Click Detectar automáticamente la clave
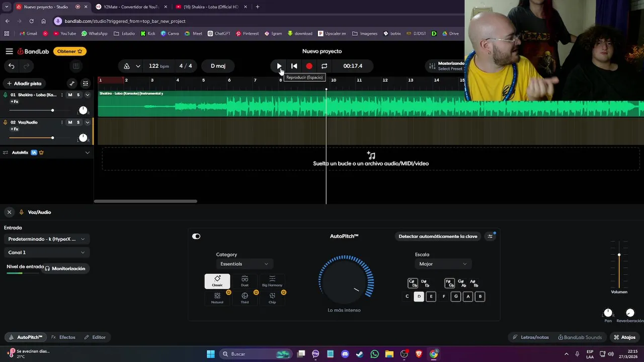Screen dimensions: 644x362 [x=438, y=236]
